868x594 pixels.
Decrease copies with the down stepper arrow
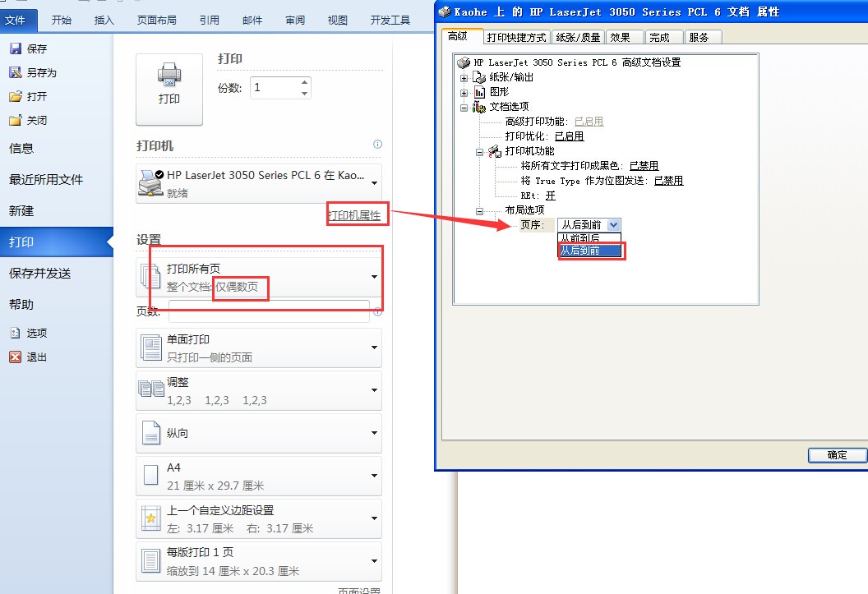(304, 94)
